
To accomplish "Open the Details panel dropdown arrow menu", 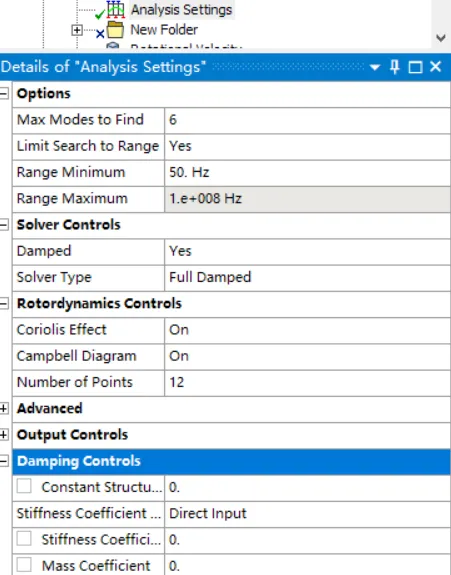I will 375,67.
